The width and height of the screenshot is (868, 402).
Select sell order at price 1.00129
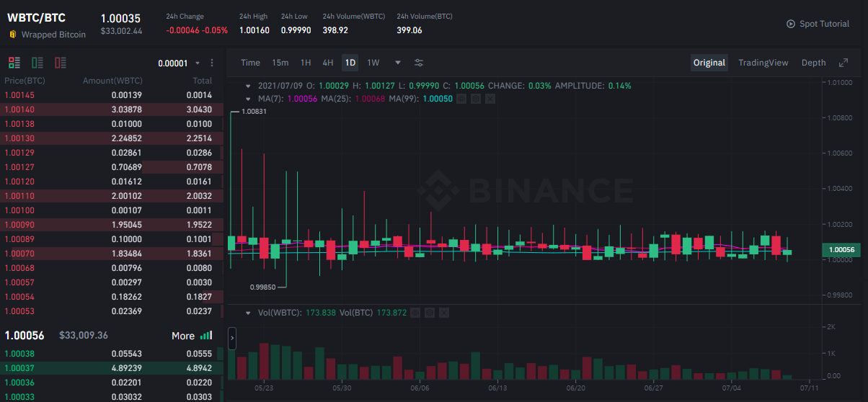[112, 153]
